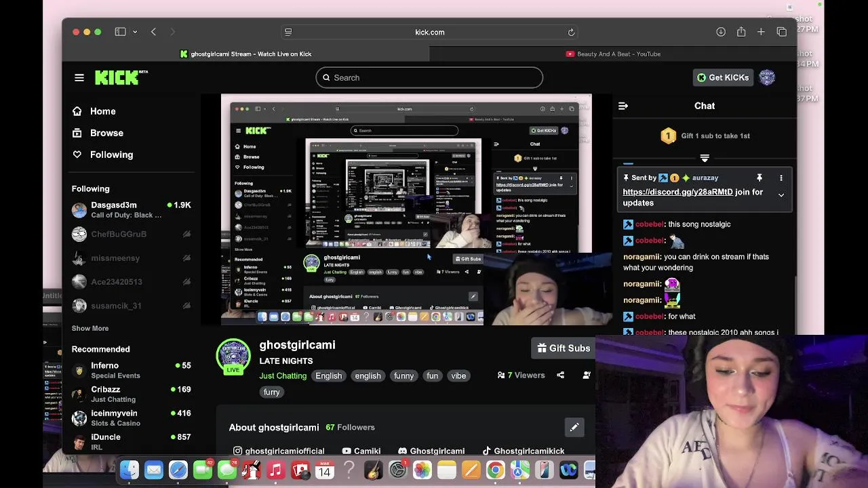Expand the gift leaderboard arrow
Image resolution: width=868 pixels, height=488 pixels.
pos(705,158)
